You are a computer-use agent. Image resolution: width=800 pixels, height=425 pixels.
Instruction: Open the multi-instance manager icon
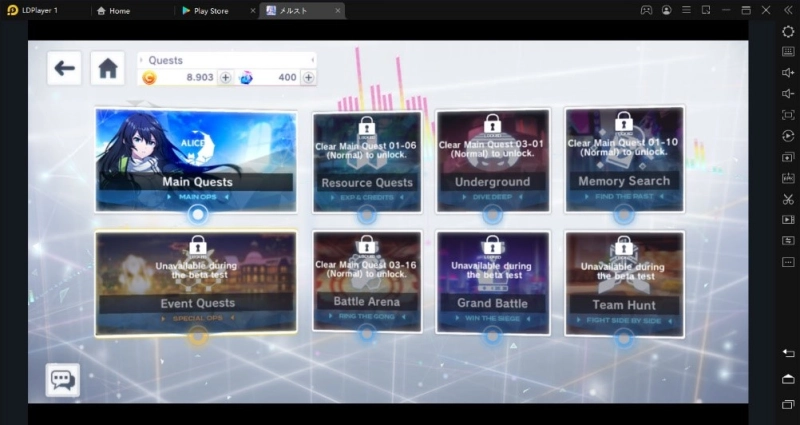[788, 157]
